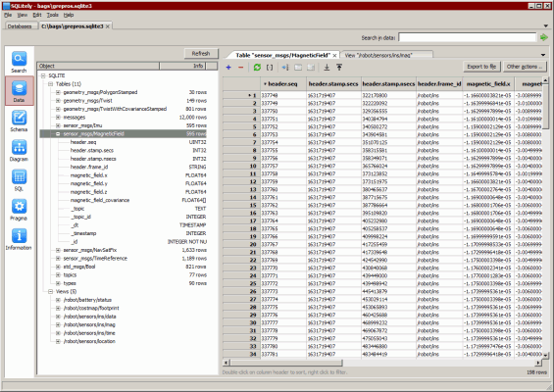
Task: Run search with green arrow icon
Action: 544,37
